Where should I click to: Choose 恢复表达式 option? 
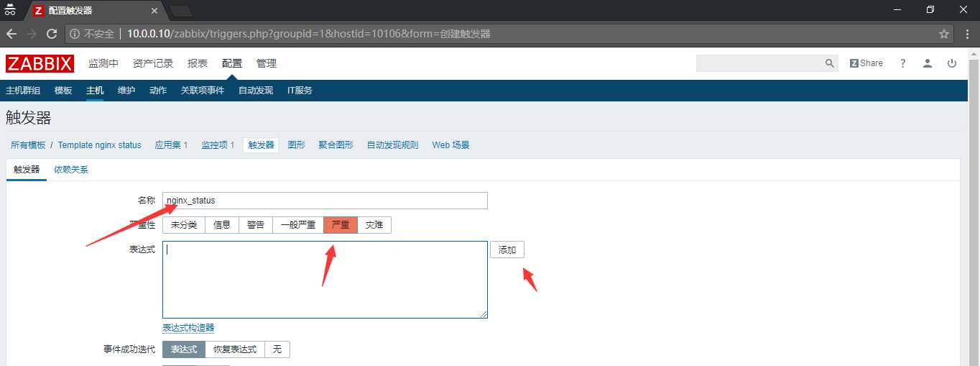pos(235,349)
